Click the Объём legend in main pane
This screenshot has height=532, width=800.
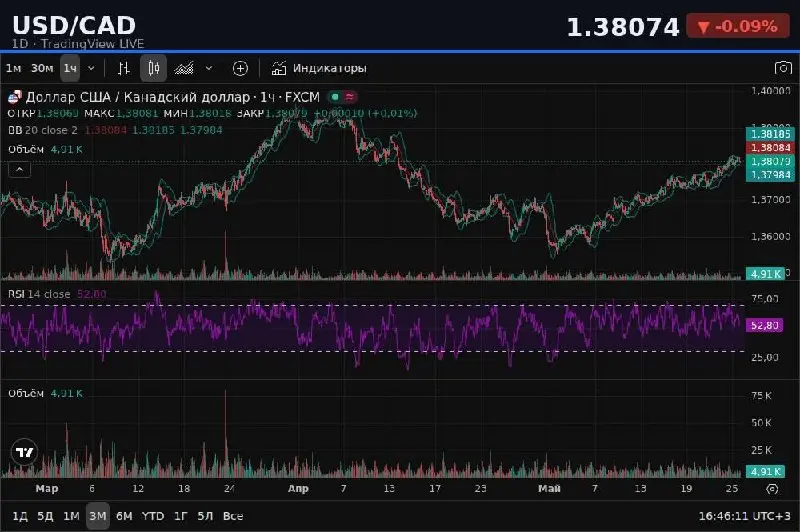tap(26, 149)
